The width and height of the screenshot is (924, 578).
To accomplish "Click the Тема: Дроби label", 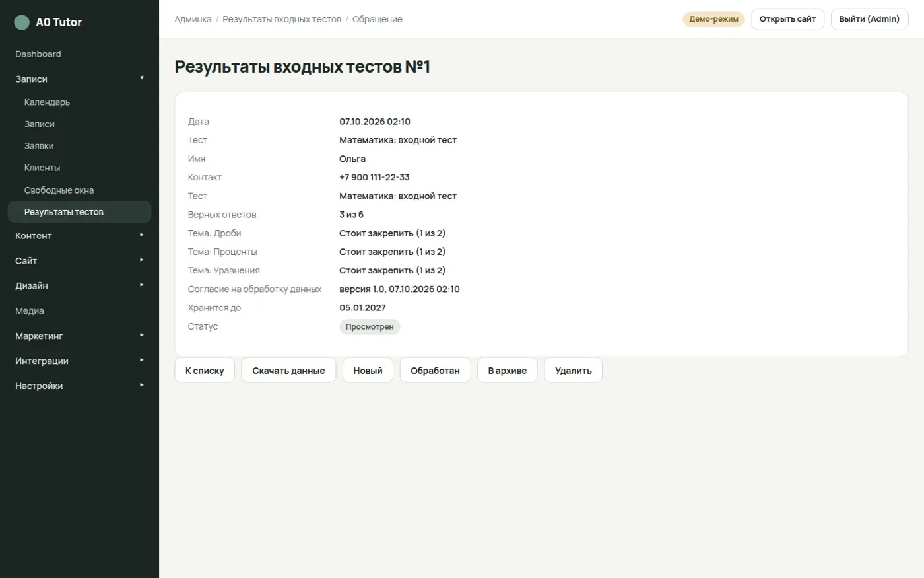I will 214,233.
